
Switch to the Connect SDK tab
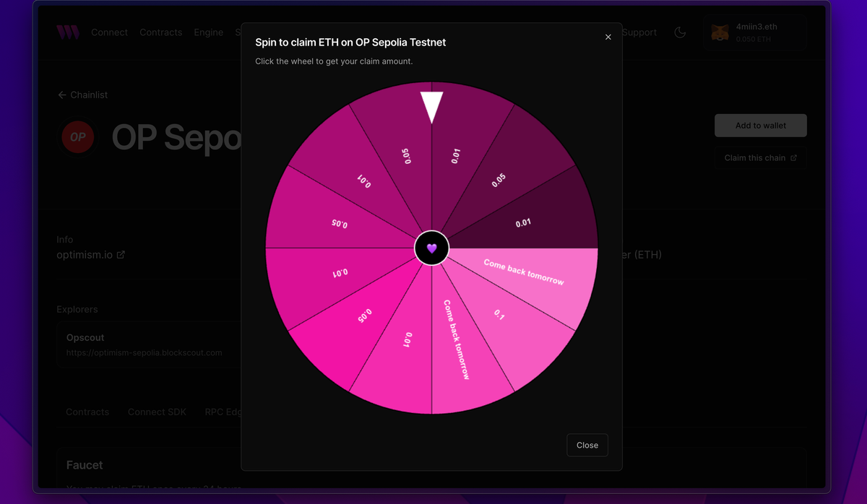157,412
